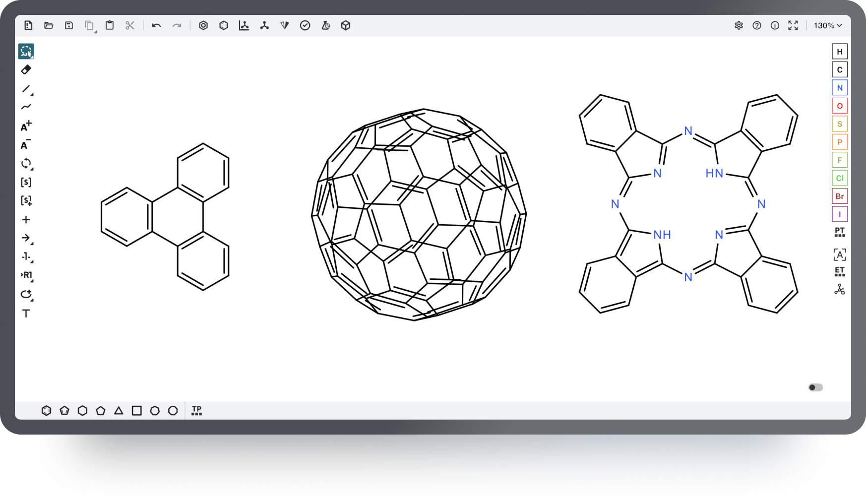This screenshot has width=866, height=504.
Task: Open the Periodic Table (PT)
Action: click(839, 232)
